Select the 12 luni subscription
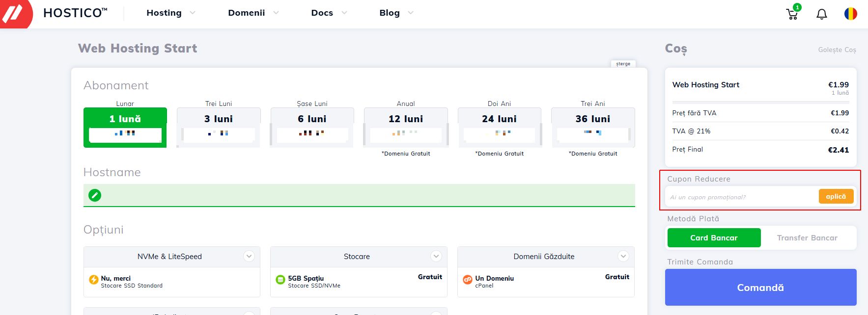Screen dimensions: 868x315 pos(406,127)
